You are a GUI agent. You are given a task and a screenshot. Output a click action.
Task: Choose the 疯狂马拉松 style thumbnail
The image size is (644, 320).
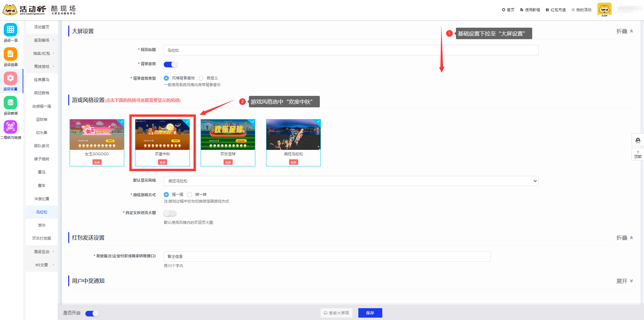click(293, 142)
